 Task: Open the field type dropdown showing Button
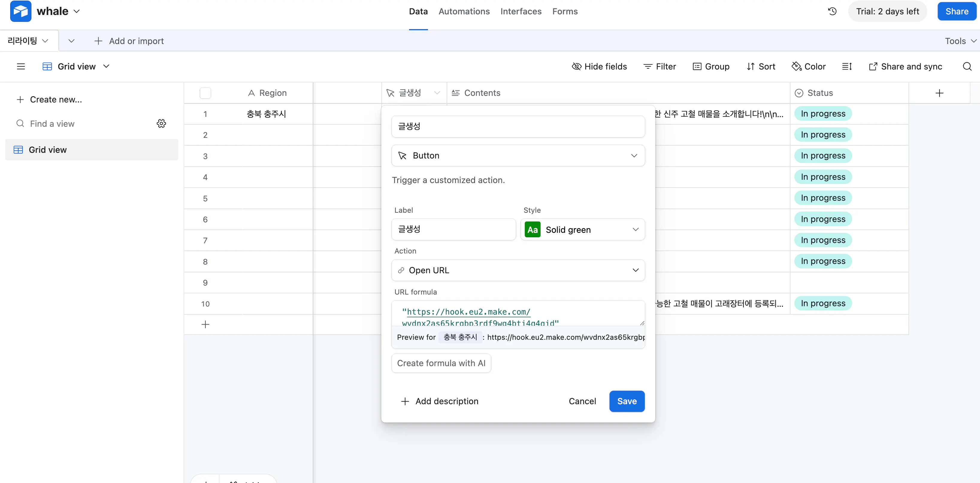pyautogui.click(x=518, y=155)
